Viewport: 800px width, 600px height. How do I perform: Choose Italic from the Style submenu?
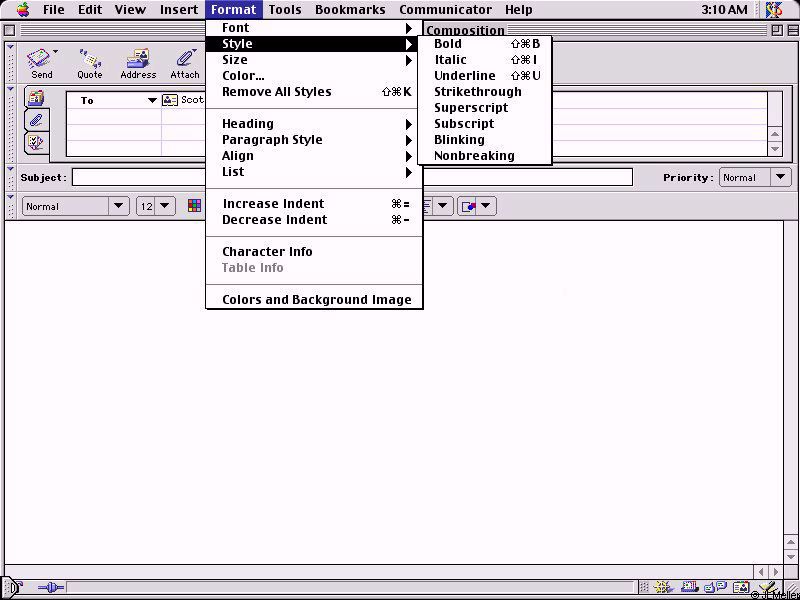[485, 60]
